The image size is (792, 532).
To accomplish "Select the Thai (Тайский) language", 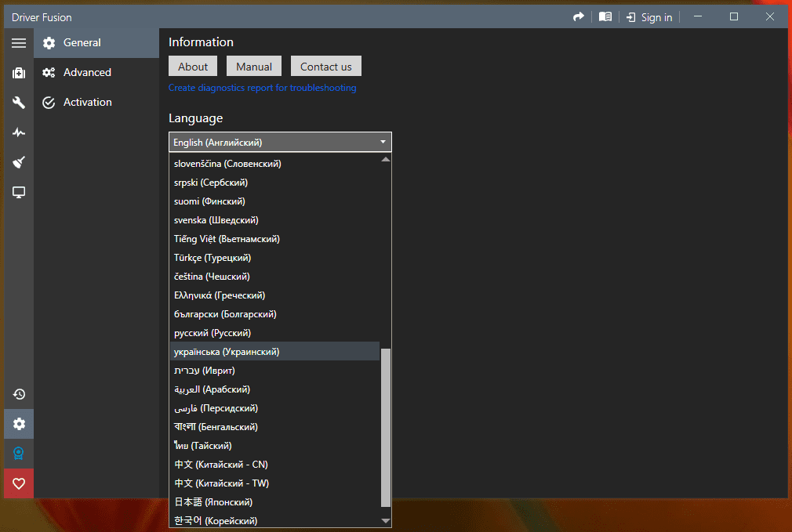I will 274,446.
